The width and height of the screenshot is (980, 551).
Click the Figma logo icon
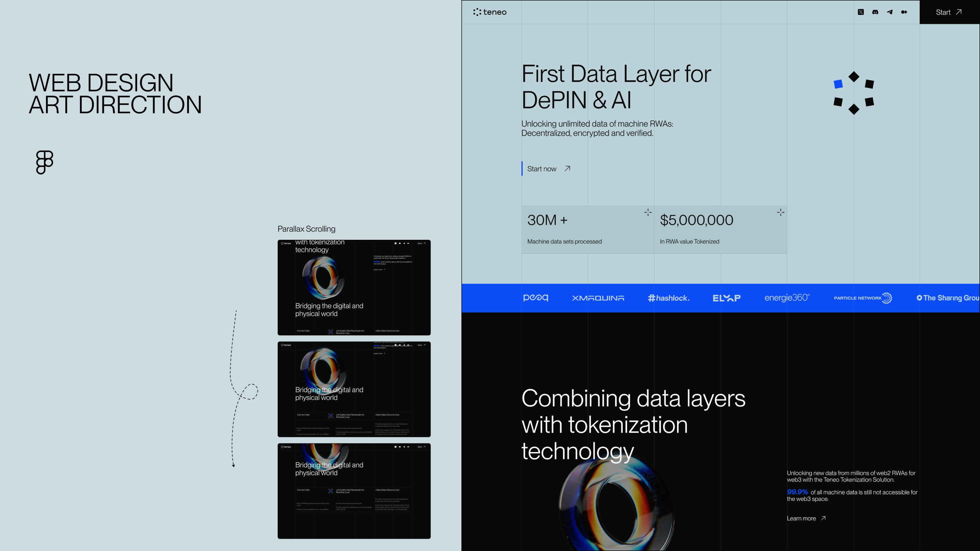[45, 162]
